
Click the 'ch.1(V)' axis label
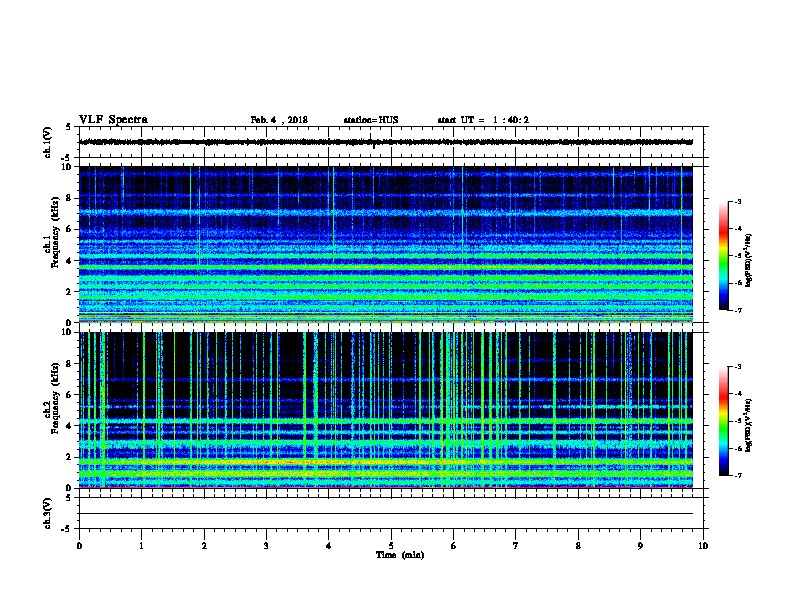[47, 142]
